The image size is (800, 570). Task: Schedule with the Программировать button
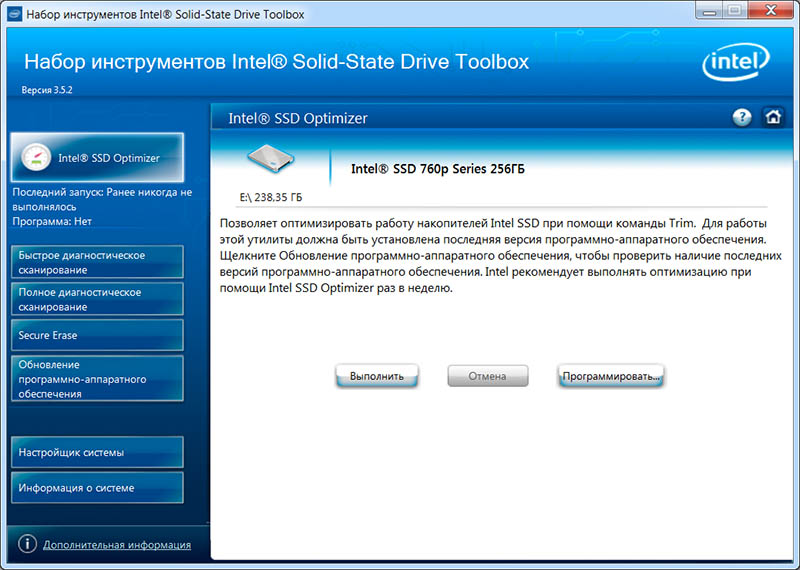[611, 376]
